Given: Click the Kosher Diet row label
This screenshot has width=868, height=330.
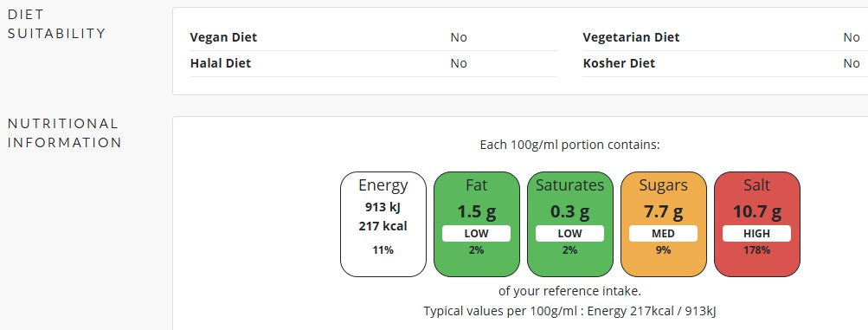Looking at the screenshot, I should click(619, 64).
